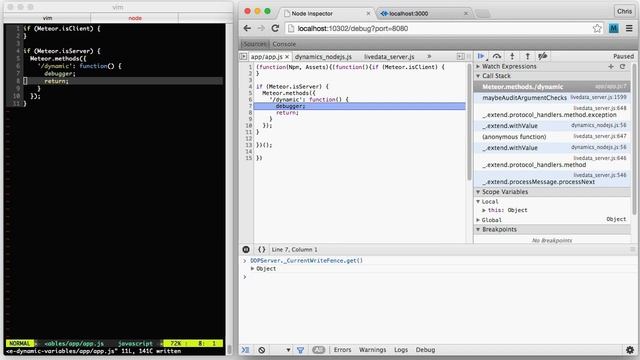Bookmark this page with the star

(x=597, y=28)
